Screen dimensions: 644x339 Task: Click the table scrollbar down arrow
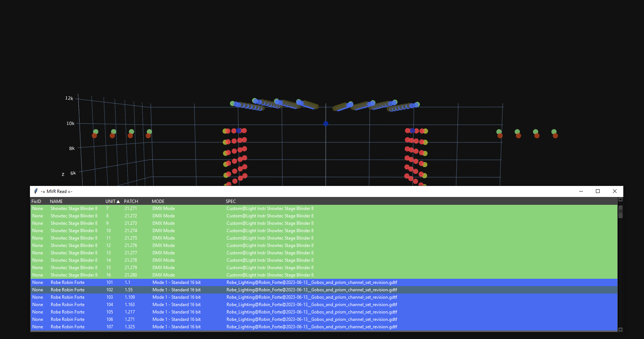[620, 329]
